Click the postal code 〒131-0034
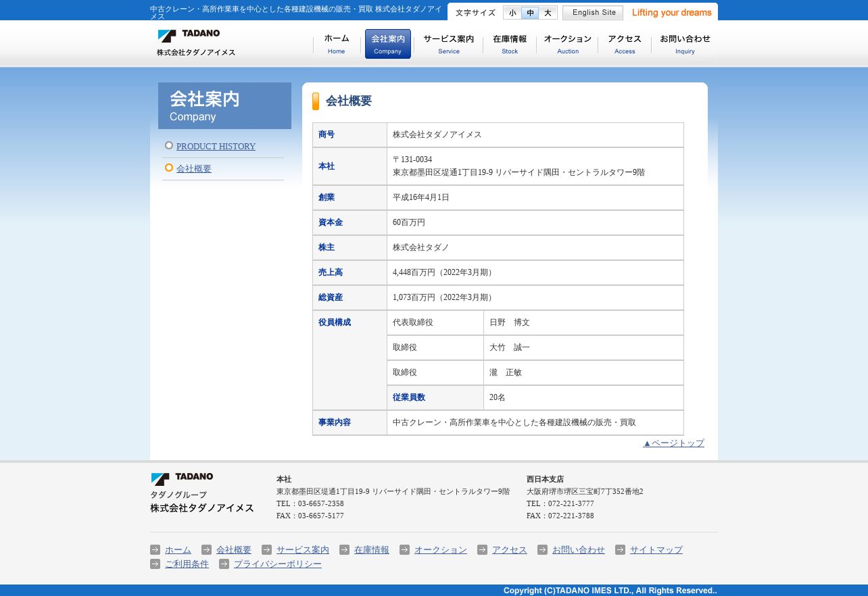This screenshot has width=868, height=596. (412, 159)
